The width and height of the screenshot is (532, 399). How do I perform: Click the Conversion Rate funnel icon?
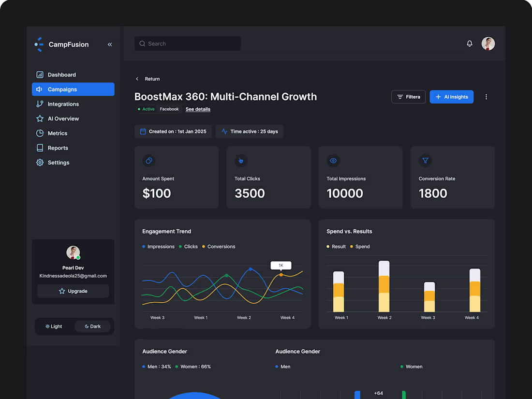click(x=425, y=161)
